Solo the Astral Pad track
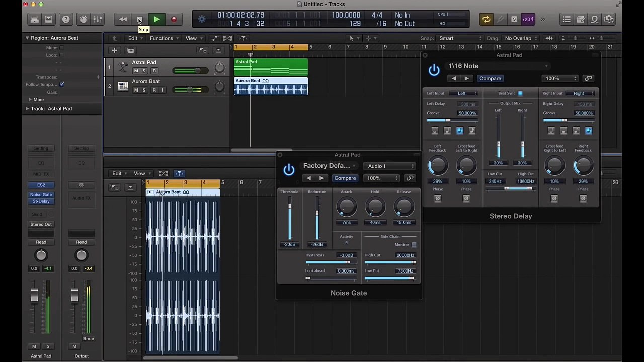Screen dimensions: 644x362 (x=144, y=71)
